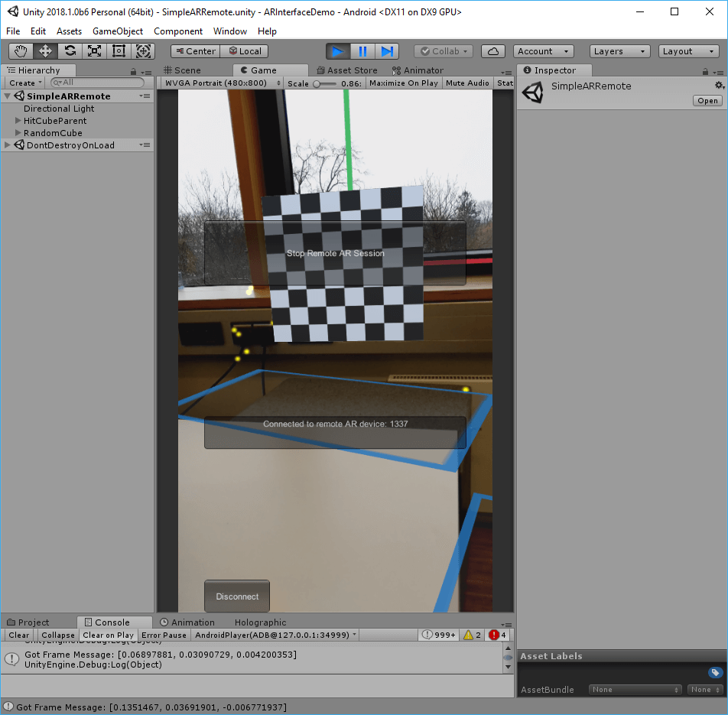
Task: Toggle pivot mode Center button
Action: point(196,51)
